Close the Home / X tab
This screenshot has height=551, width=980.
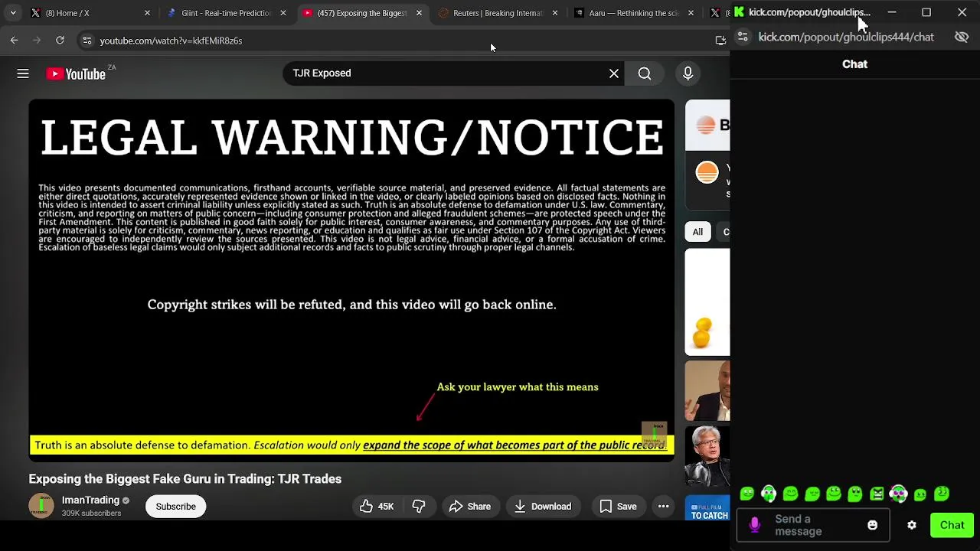(147, 13)
